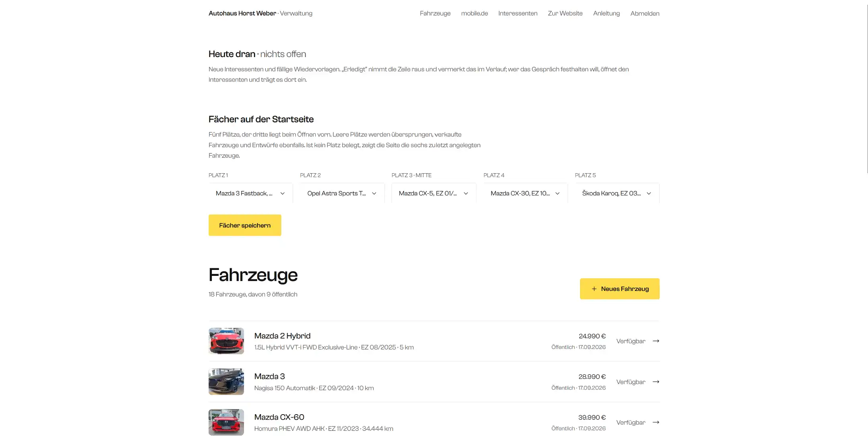This screenshot has height=436, width=868.
Task: Click Abmelden to log out
Action: pyautogui.click(x=645, y=13)
